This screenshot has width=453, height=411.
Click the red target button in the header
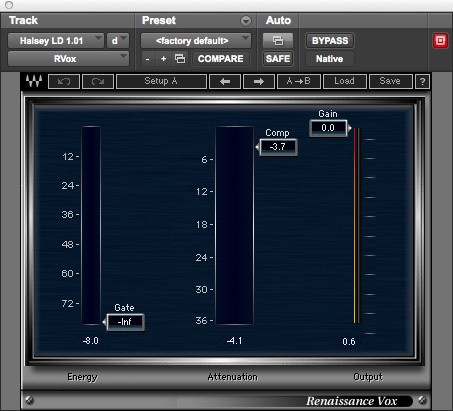click(x=440, y=41)
